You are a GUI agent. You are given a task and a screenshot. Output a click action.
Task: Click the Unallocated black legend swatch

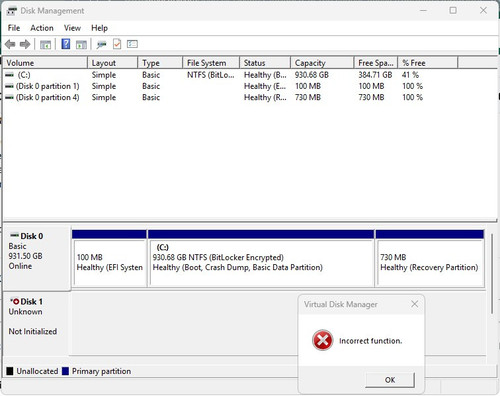[x=10, y=371]
